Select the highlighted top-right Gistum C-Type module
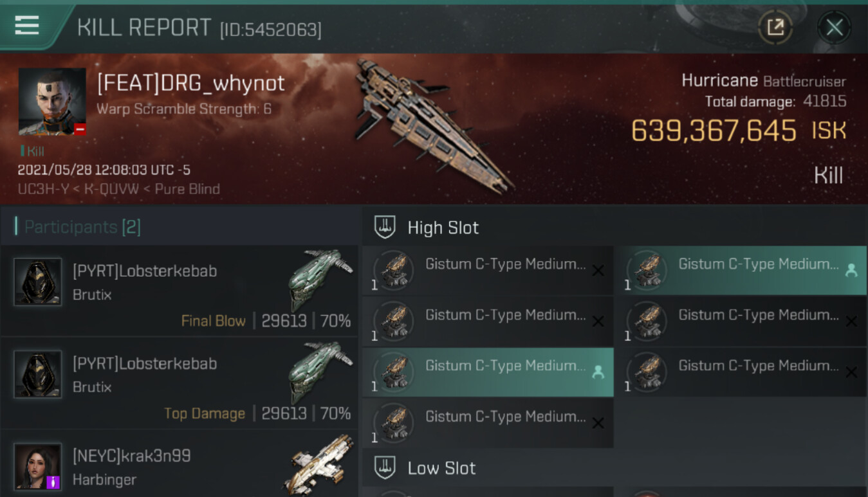Viewport: 868px width, 497px height. pos(741,271)
